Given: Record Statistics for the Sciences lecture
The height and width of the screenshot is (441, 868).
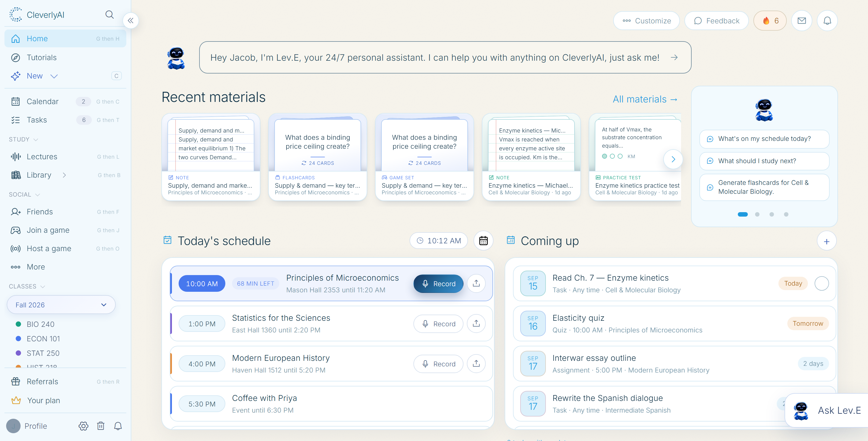Looking at the screenshot, I should click(x=438, y=323).
